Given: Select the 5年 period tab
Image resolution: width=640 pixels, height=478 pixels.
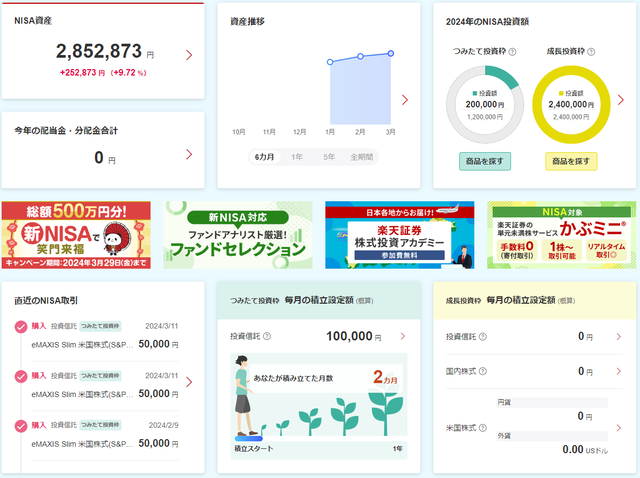Looking at the screenshot, I should point(329,157).
